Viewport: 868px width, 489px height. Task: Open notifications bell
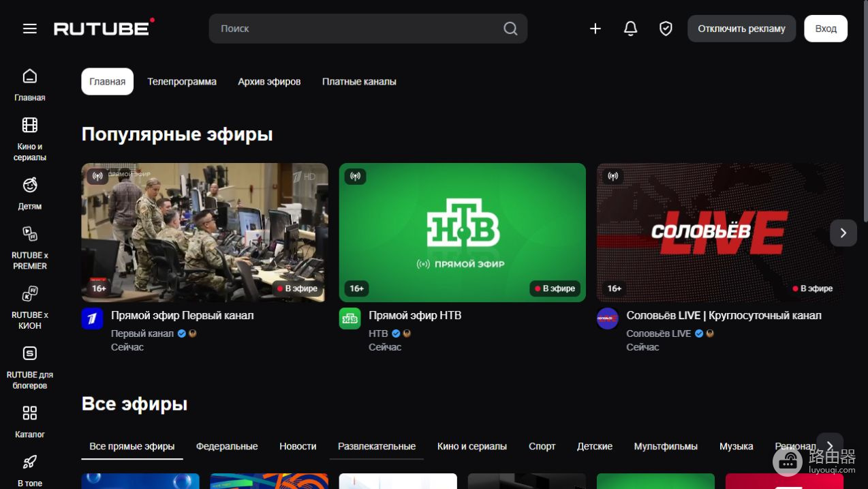pos(631,29)
